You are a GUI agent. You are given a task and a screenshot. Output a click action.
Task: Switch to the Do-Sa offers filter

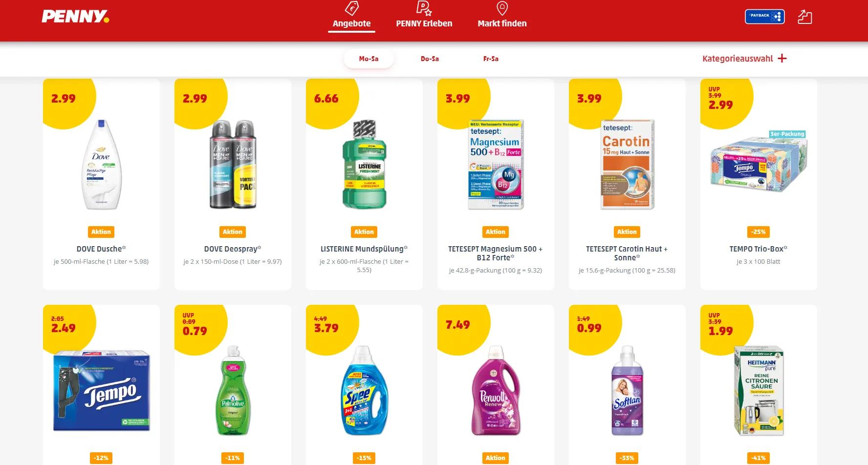[430, 59]
